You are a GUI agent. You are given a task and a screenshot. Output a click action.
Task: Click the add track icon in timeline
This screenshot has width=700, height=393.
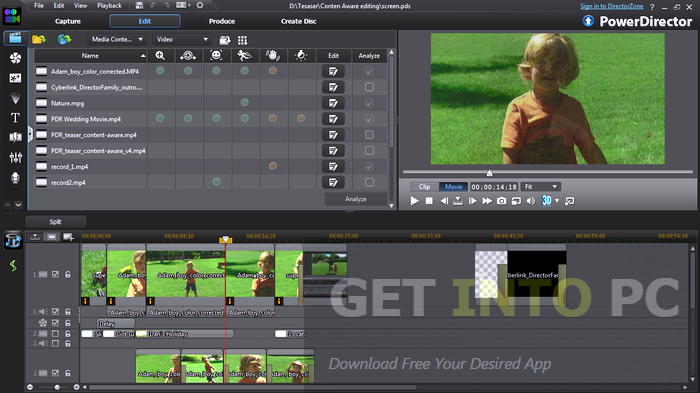coord(68,237)
